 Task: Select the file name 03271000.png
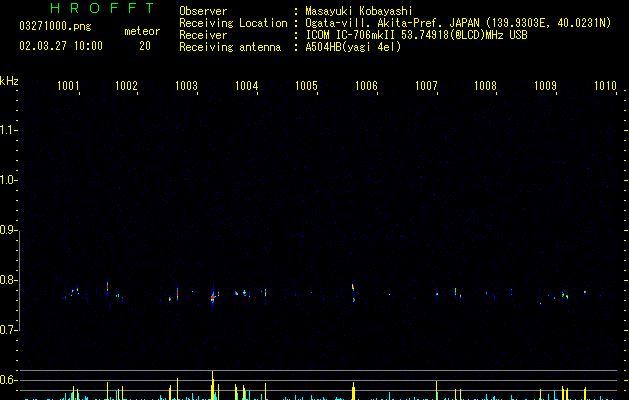click(55, 26)
